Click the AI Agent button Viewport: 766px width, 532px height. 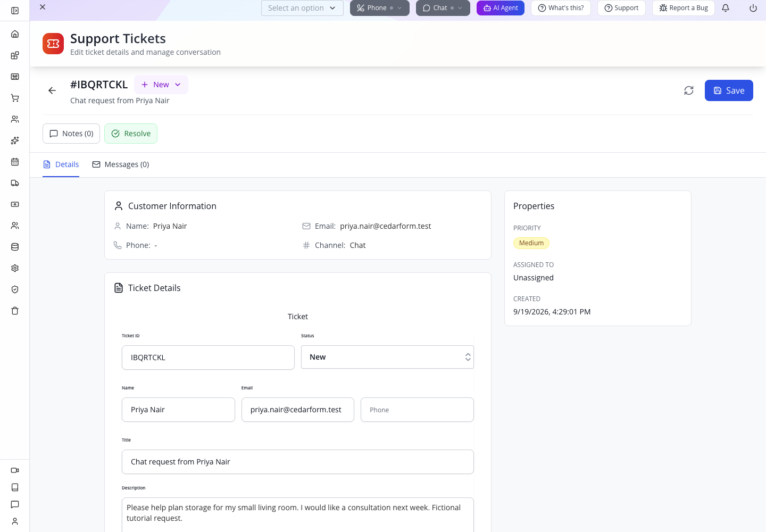point(501,8)
